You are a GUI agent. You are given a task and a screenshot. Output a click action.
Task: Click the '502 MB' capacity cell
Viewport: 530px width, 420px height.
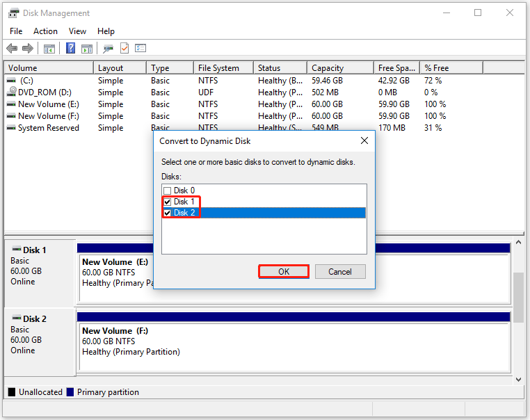(325, 92)
